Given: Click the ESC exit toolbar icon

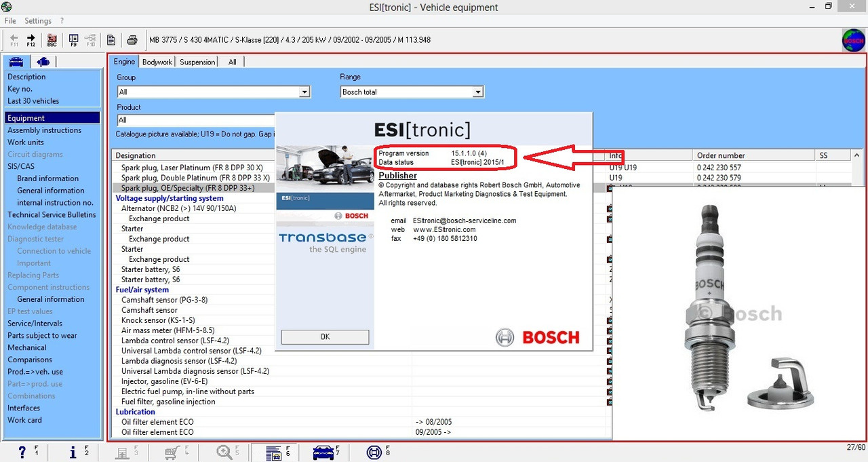Looking at the screenshot, I should pyautogui.click(x=52, y=40).
